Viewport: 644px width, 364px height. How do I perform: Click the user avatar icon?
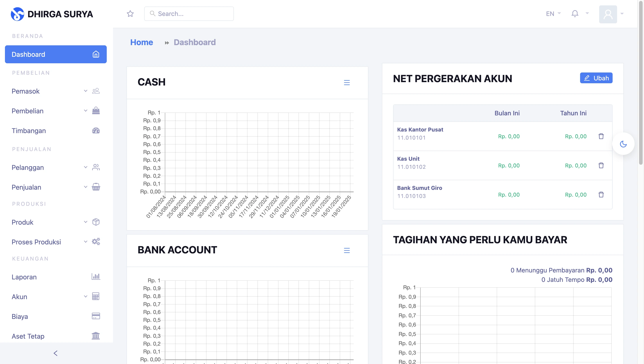click(x=608, y=14)
